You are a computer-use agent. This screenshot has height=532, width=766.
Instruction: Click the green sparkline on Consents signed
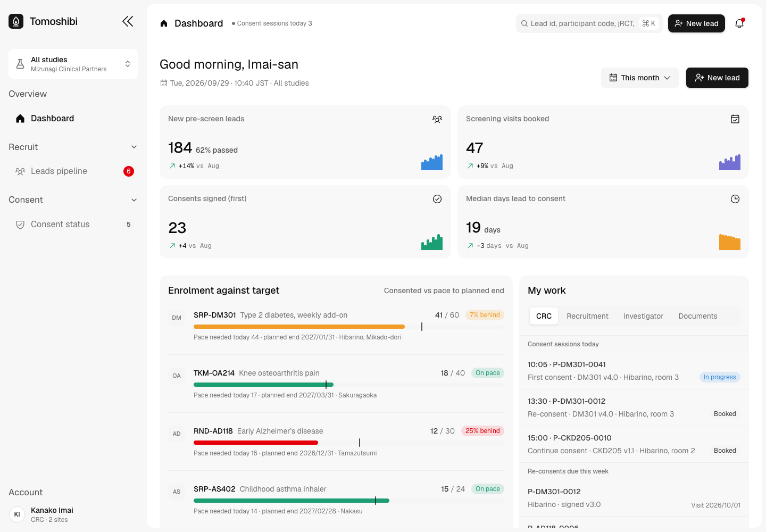(432, 242)
